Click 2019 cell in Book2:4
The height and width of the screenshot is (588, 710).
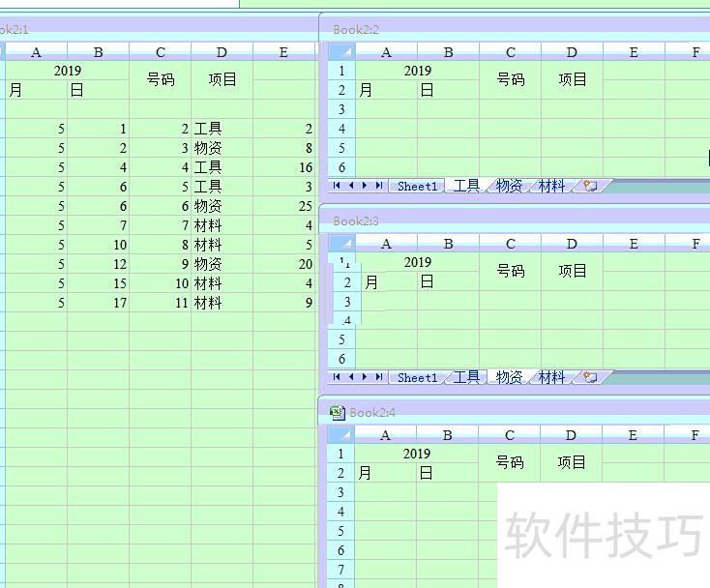(417, 454)
